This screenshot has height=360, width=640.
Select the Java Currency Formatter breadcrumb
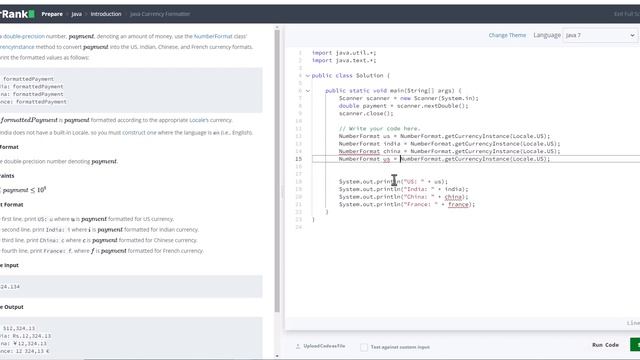click(160, 14)
